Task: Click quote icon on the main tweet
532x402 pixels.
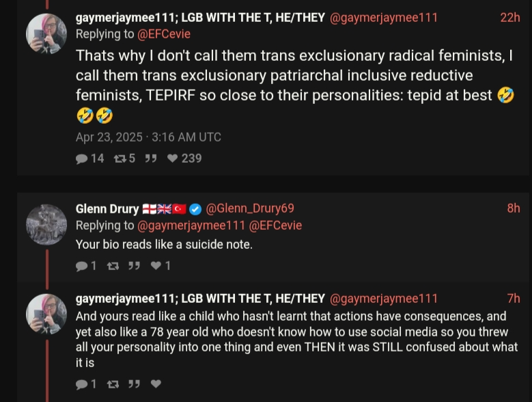Action: click(151, 159)
